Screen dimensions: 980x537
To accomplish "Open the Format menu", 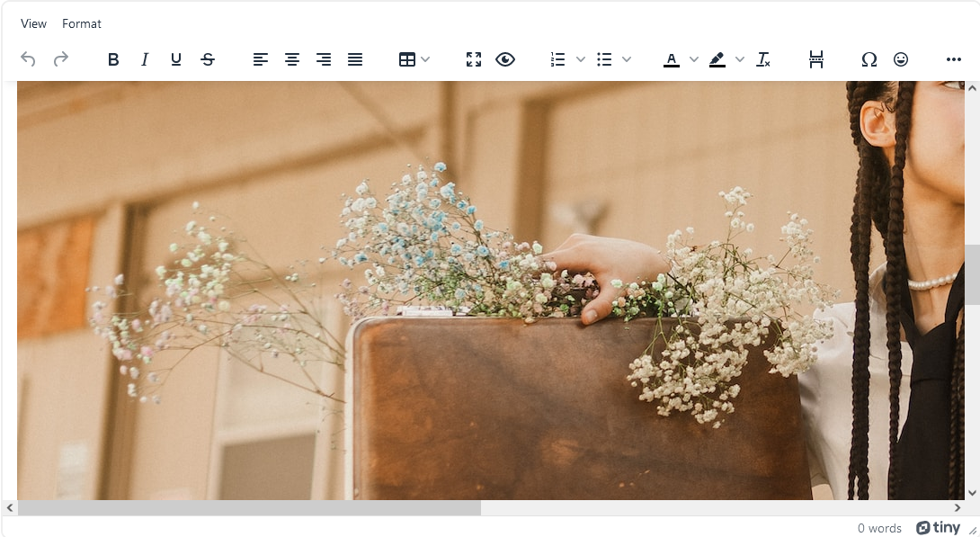I will click(x=82, y=23).
